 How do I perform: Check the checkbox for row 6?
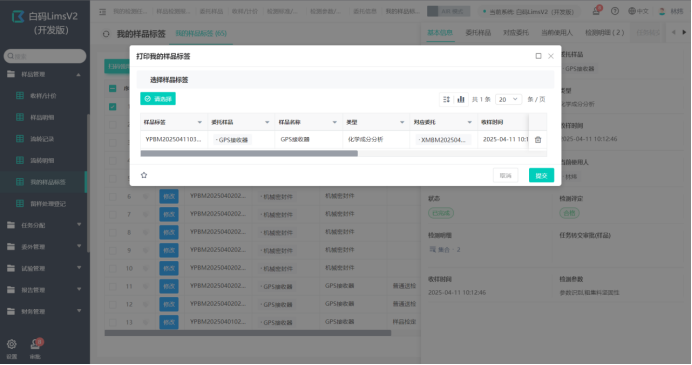[x=113, y=196]
